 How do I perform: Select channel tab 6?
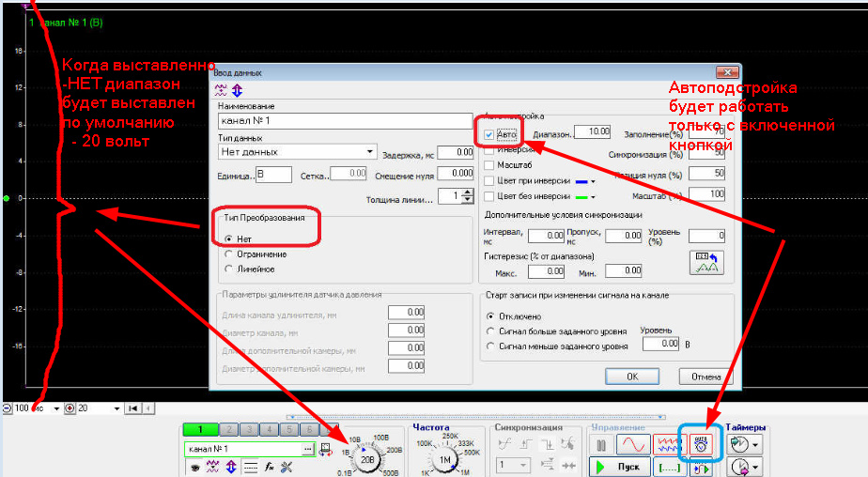coord(309,429)
